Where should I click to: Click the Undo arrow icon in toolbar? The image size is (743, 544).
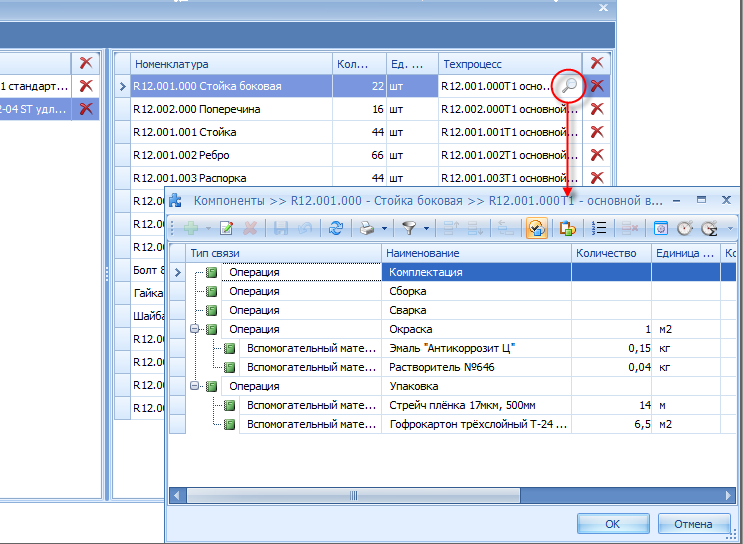(x=305, y=228)
